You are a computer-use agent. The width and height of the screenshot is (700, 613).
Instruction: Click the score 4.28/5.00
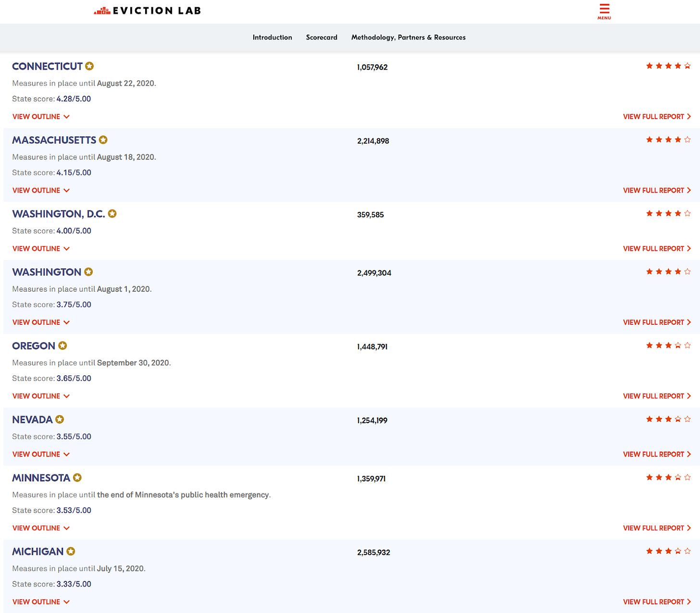click(x=74, y=99)
